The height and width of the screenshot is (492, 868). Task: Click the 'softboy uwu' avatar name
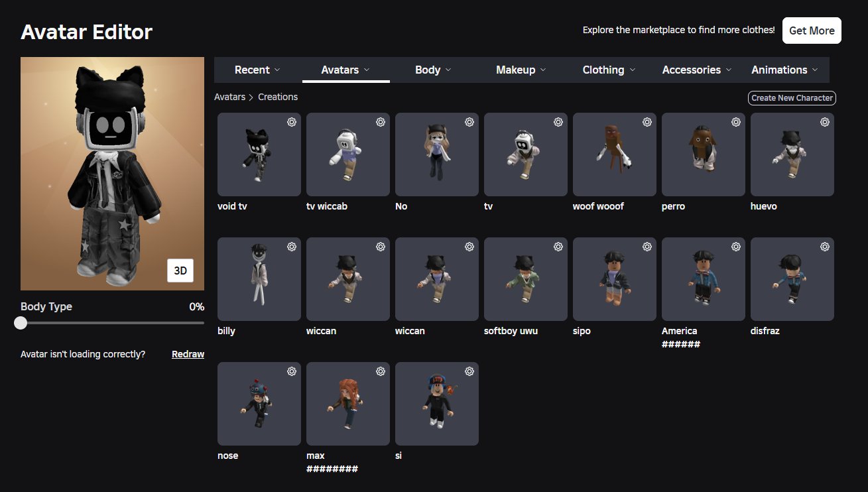coord(511,331)
